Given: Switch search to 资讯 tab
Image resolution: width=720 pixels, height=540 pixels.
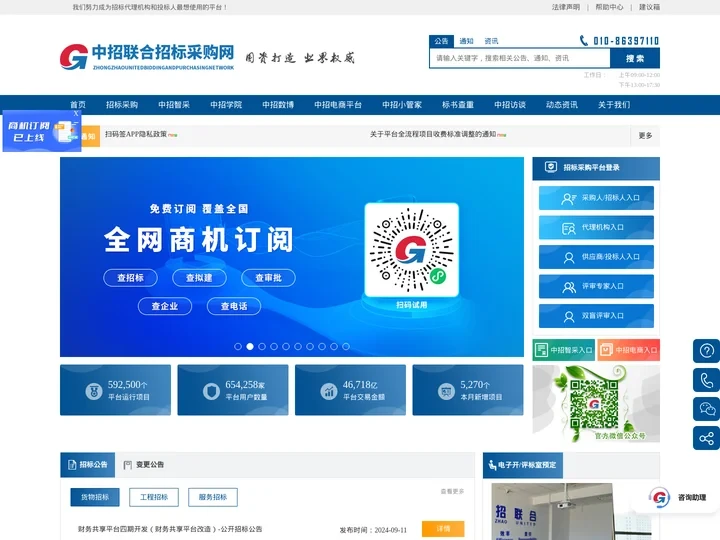Looking at the screenshot, I should click(x=491, y=41).
